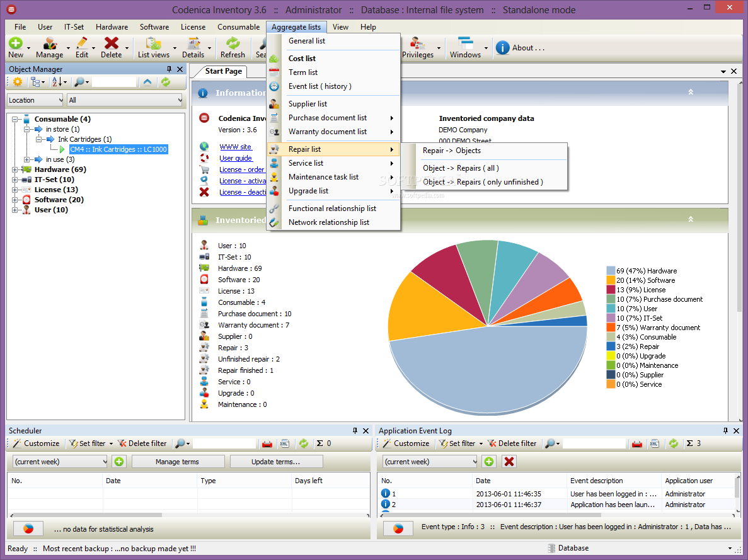Click the red Delete toolbar icon

click(111, 44)
